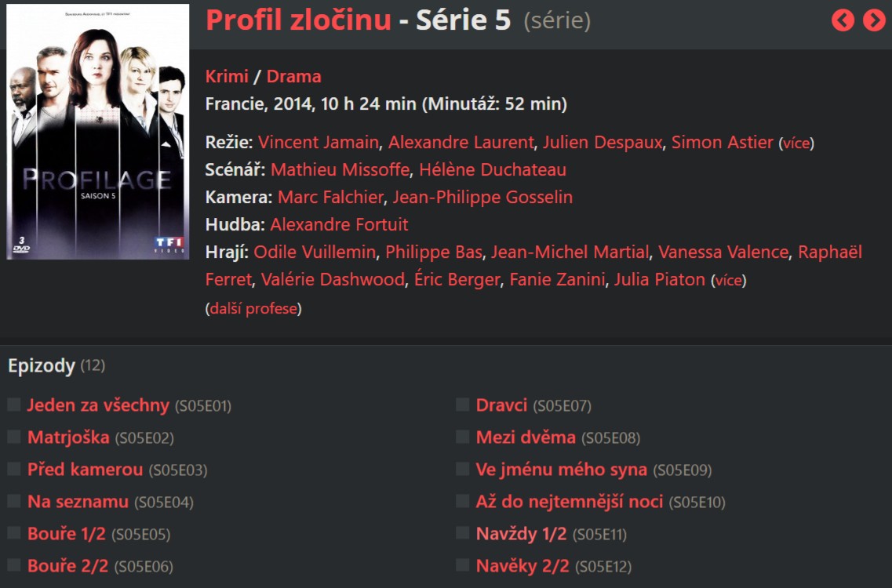Open the Profil zločinu series title
892x588 pixels.
pos(299,20)
